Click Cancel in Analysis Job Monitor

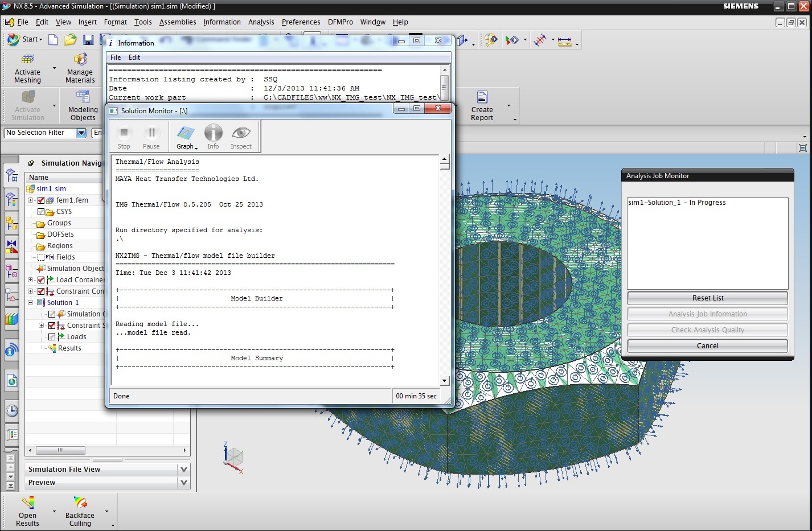click(x=707, y=346)
